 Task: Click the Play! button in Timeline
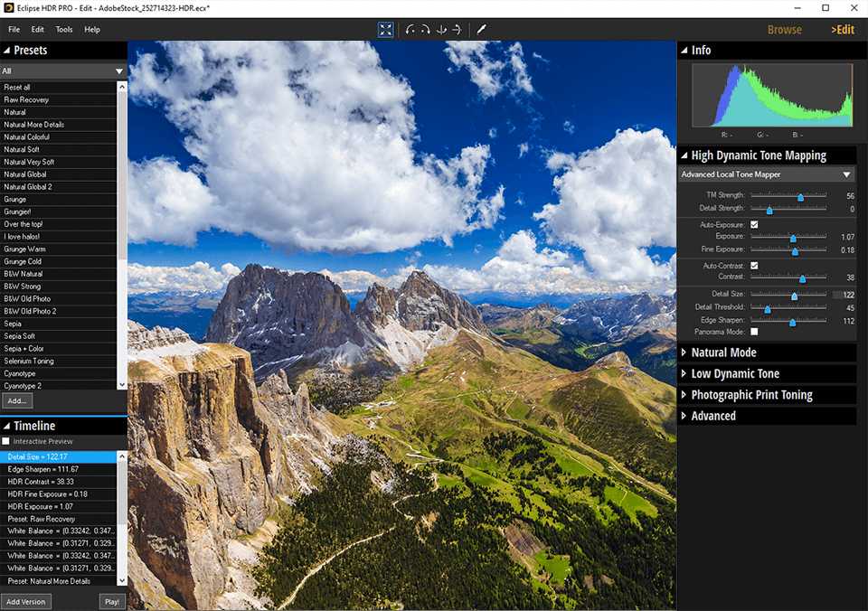pos(111,600)
